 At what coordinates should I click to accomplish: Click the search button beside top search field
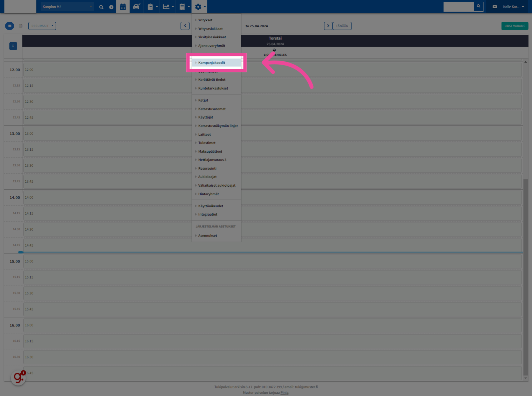pos(478,6)
